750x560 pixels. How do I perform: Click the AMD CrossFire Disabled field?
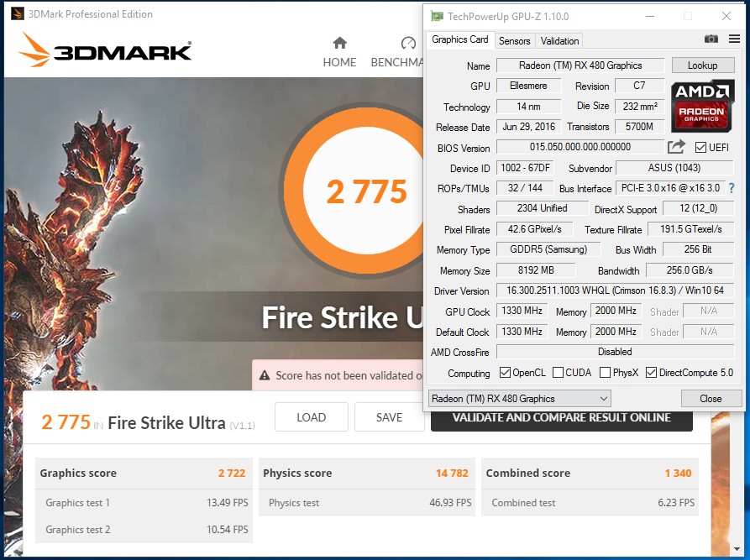[615, 352]
